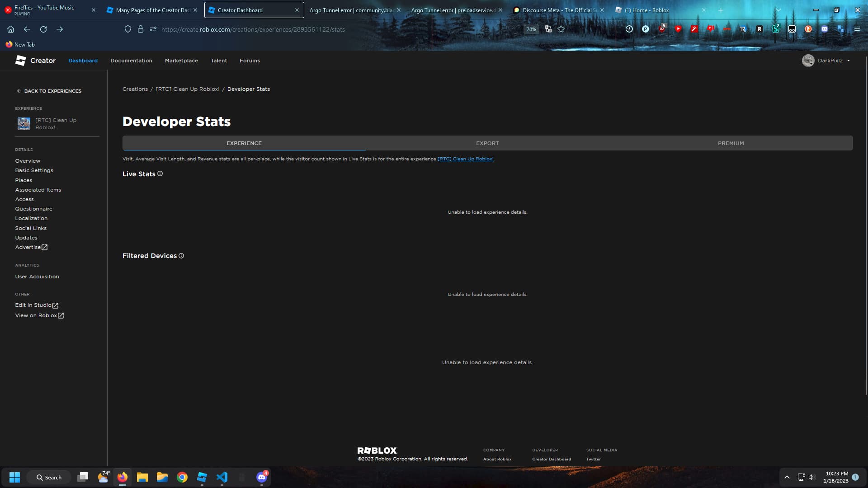Open Documentation in the top navigation

click(131, 61)
